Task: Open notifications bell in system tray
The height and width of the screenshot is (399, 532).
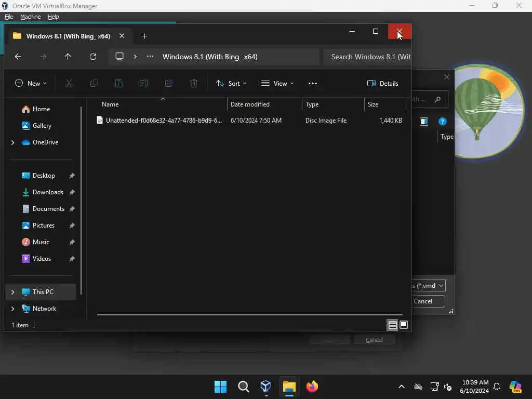Action: pyautogui.click(x=497, y=387)
